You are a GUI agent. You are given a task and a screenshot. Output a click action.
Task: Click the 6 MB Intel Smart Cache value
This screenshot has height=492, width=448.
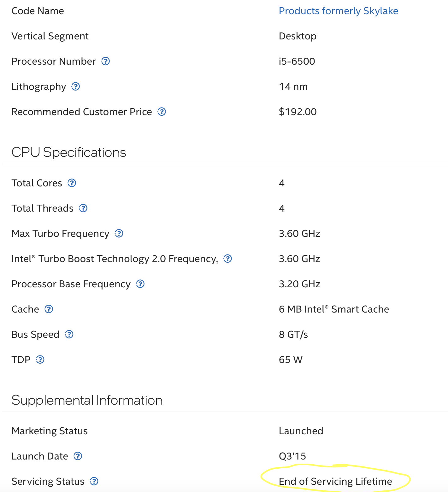pos(334,309)
